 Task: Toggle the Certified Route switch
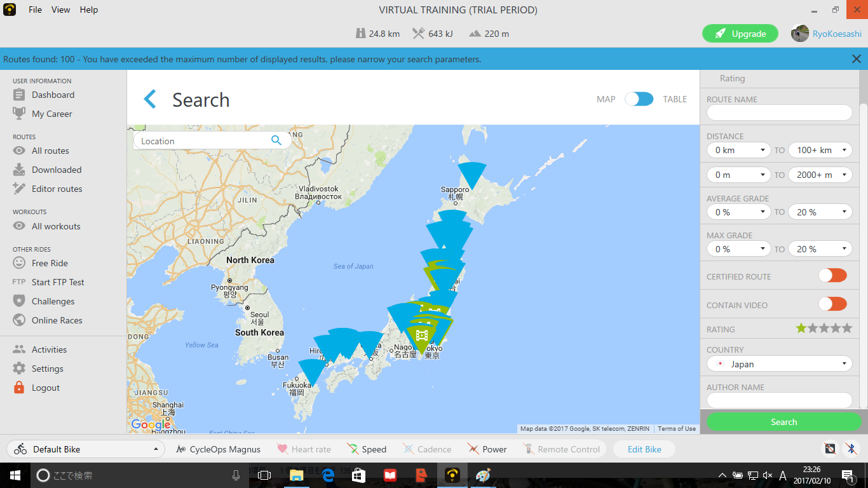pyautogui.click(x=832, y=276)
